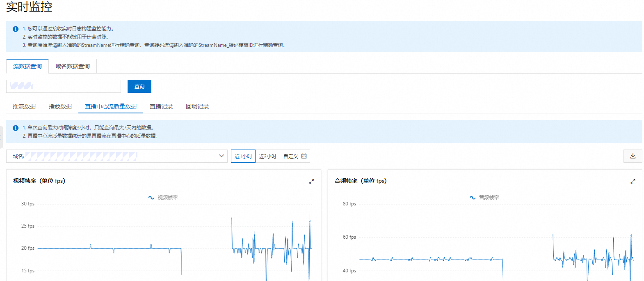Click the 40 fps axis label
This screenshot has height=281, width=644.
(x=349, y=271)
